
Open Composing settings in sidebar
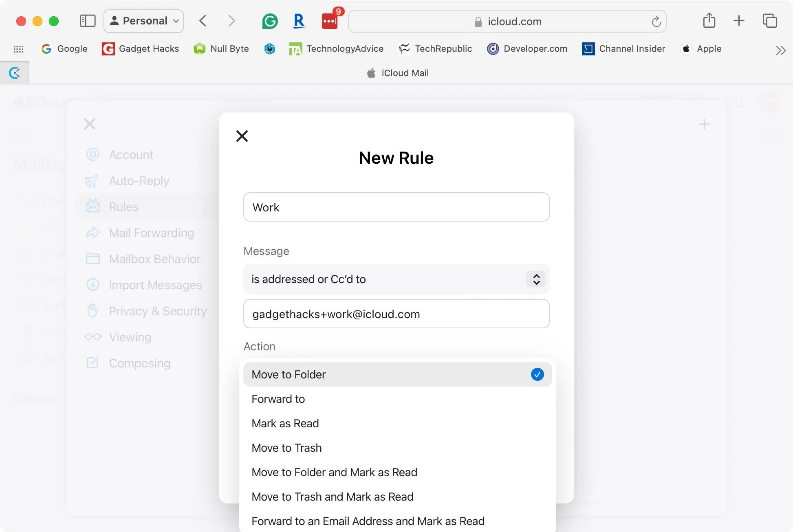(x=128, y=363)
